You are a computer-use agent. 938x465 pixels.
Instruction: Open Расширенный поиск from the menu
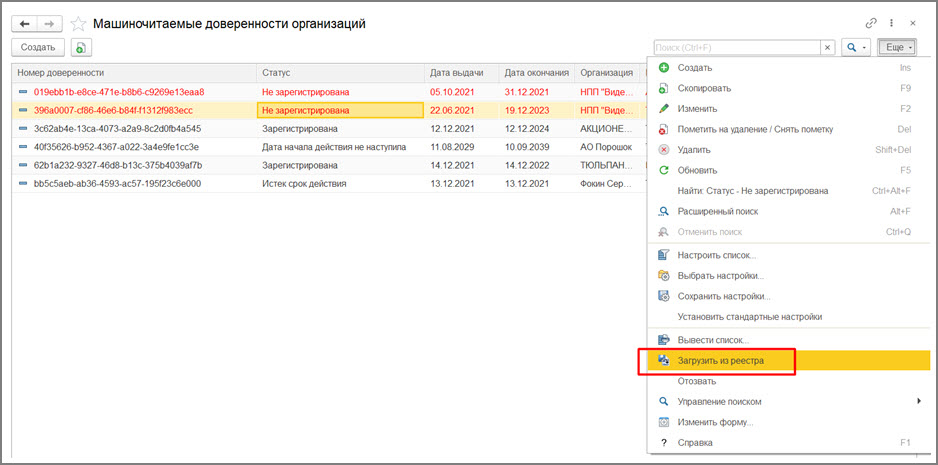pos(717,211)
